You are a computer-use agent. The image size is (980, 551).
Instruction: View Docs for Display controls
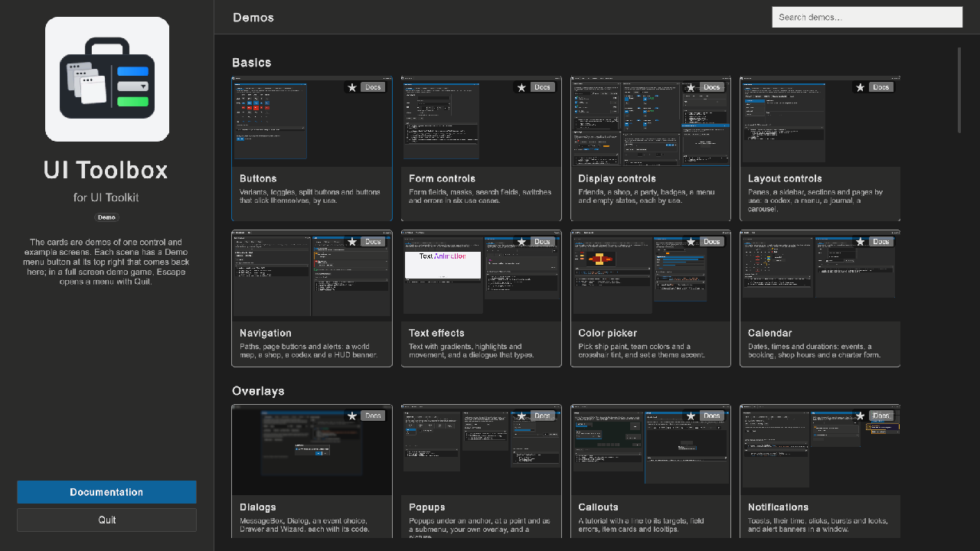pos(712,87)
